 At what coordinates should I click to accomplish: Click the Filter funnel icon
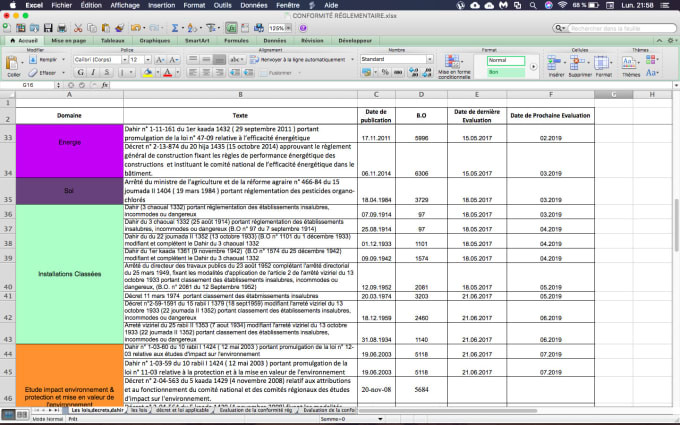[211, 28]
